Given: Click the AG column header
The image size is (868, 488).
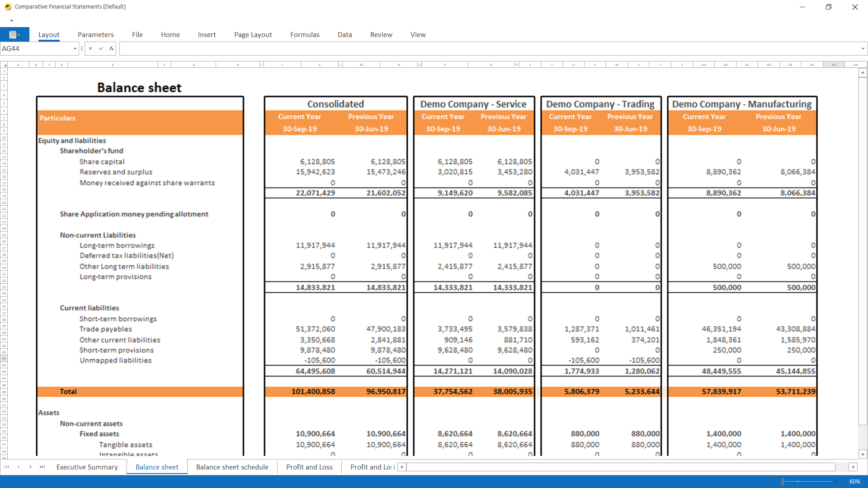Looking at the screenshot, I should tap(834, 65).
